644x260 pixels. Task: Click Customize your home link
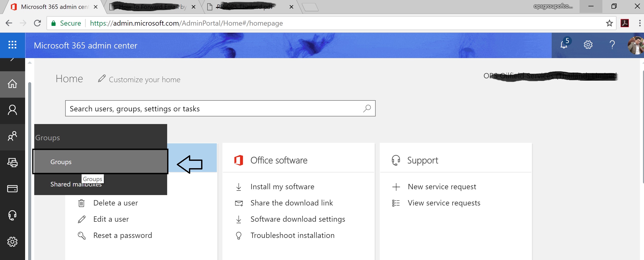(x=145, y=79)
